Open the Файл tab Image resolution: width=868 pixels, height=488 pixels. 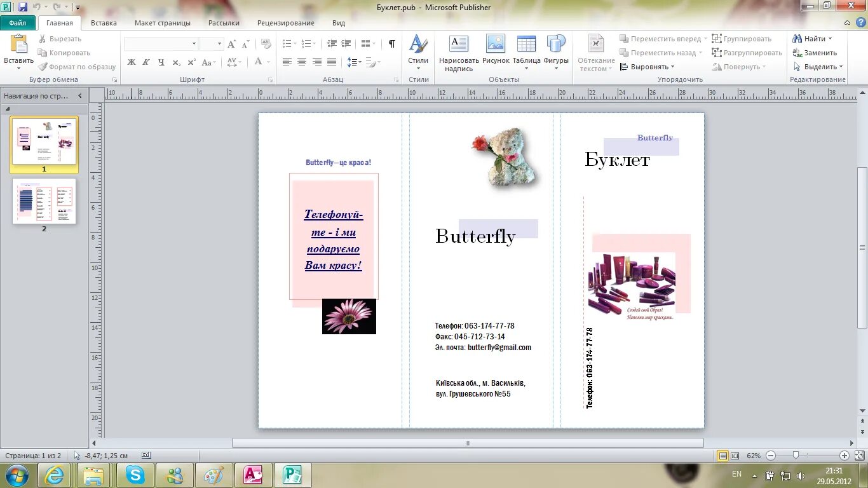(x=18, y=23)
